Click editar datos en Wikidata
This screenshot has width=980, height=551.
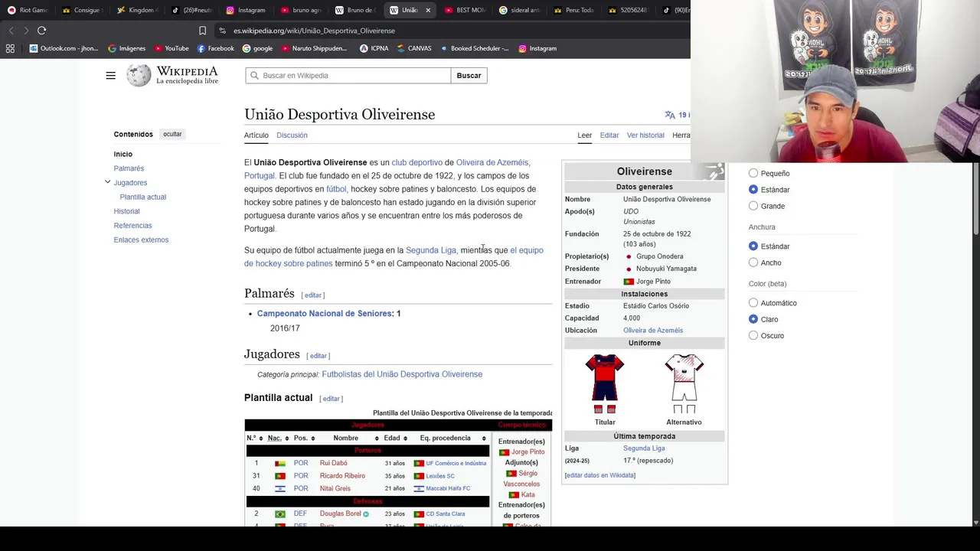pyautogui.click(x=600, y=475)
